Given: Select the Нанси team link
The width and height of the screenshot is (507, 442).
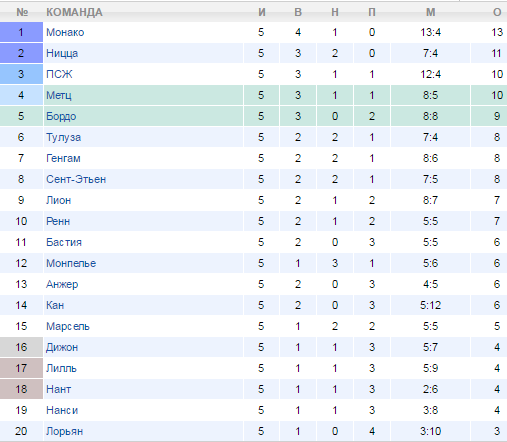Looking at the screenshot, I should coord(62,410).
